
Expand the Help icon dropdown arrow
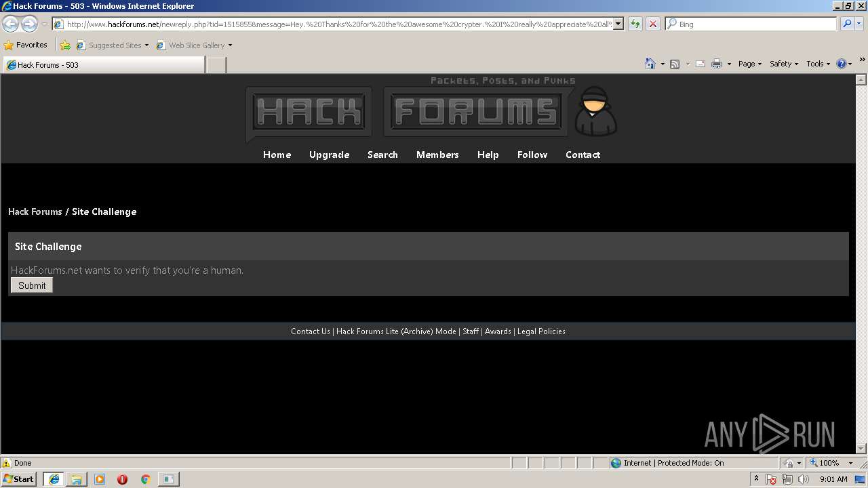pyautogui.click(x=851, y=64)
